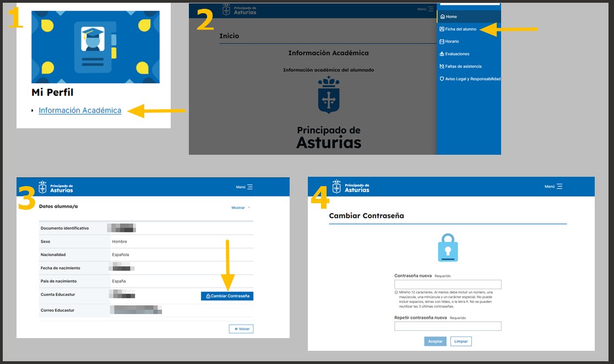The height and width of the screenshot is (364, 614).
Task: Click the Mi Perfil graduate card illustration
Action: (x=96, y=47)
